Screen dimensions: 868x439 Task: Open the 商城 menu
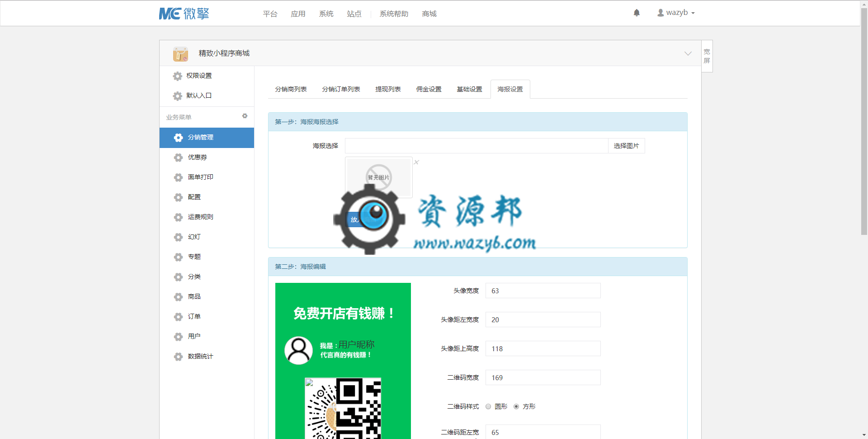tap(429, 14)
